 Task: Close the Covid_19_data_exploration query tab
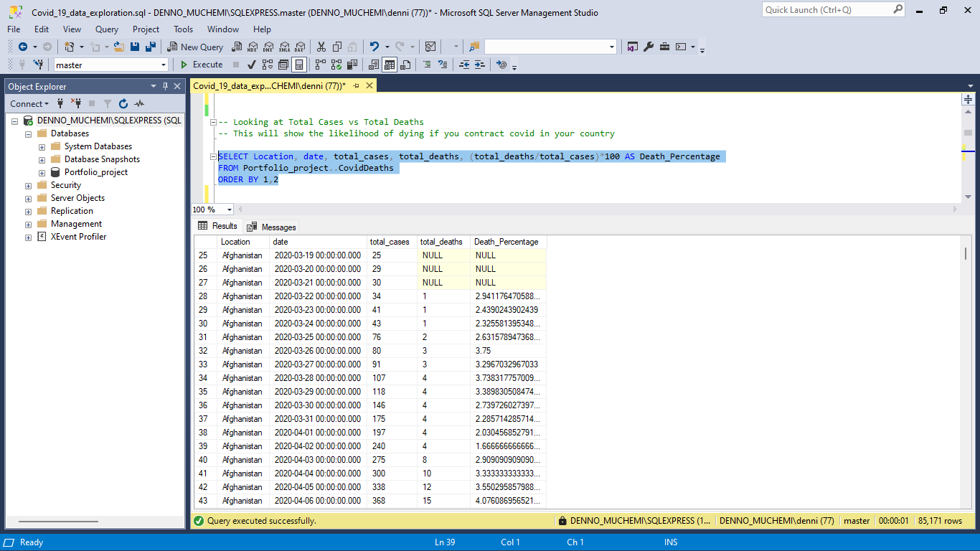tap(369, 85)
